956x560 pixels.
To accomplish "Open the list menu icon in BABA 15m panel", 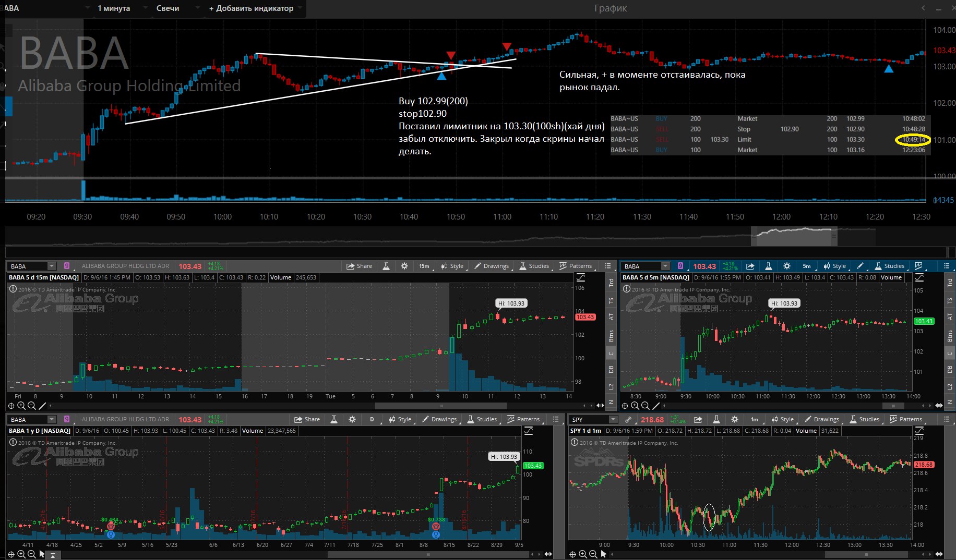I will [608, 266].
